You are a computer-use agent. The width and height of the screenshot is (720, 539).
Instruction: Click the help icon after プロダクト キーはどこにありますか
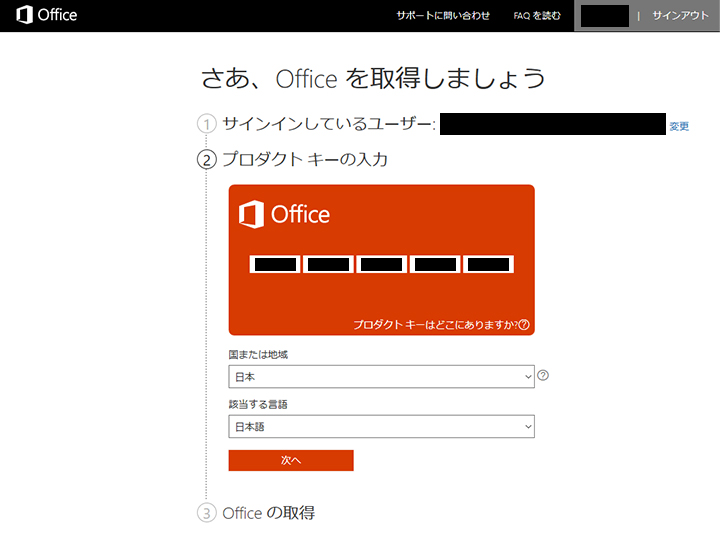point(524,325)
